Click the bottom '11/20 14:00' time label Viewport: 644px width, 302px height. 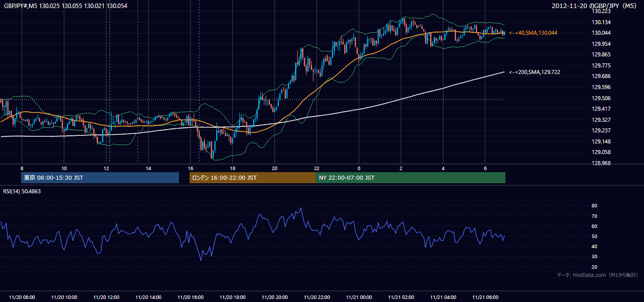[148, 297]
